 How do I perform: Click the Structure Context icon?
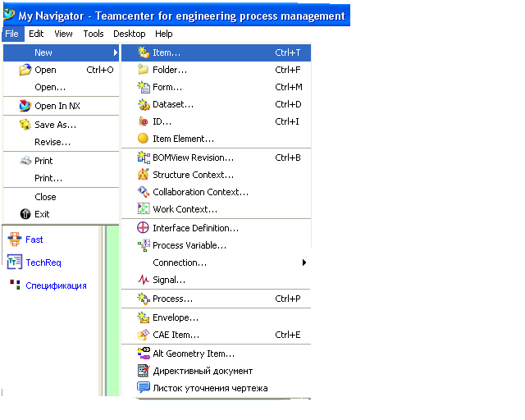tap(144, 175)
